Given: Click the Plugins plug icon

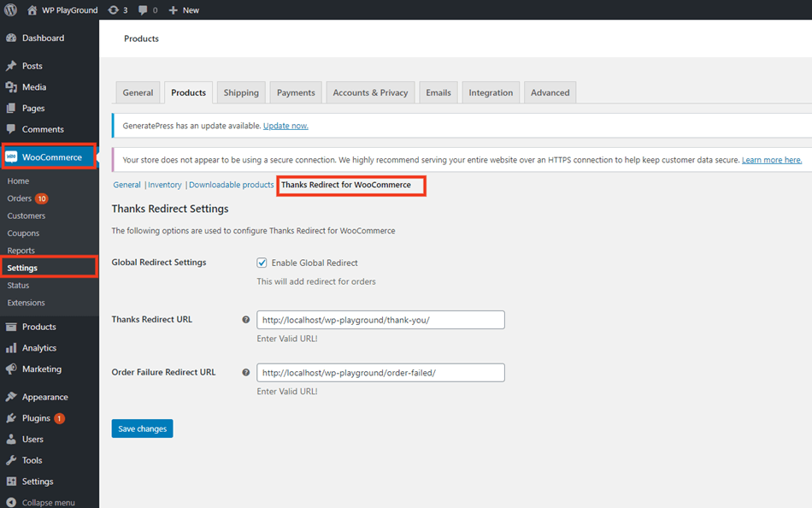Looking at the screenshot, I should 11,418.
